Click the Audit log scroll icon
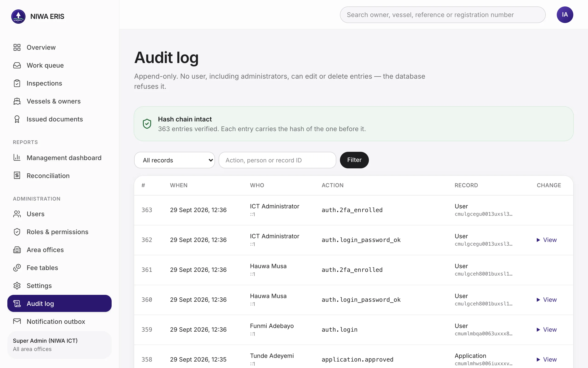588x368 pixels. coord(17,304)
